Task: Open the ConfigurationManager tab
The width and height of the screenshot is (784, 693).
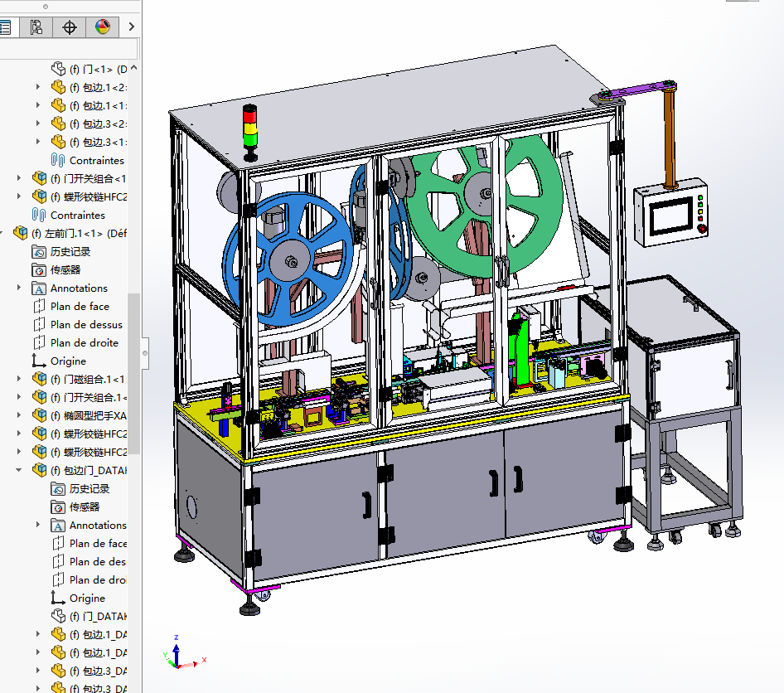Action: (36, 27)
